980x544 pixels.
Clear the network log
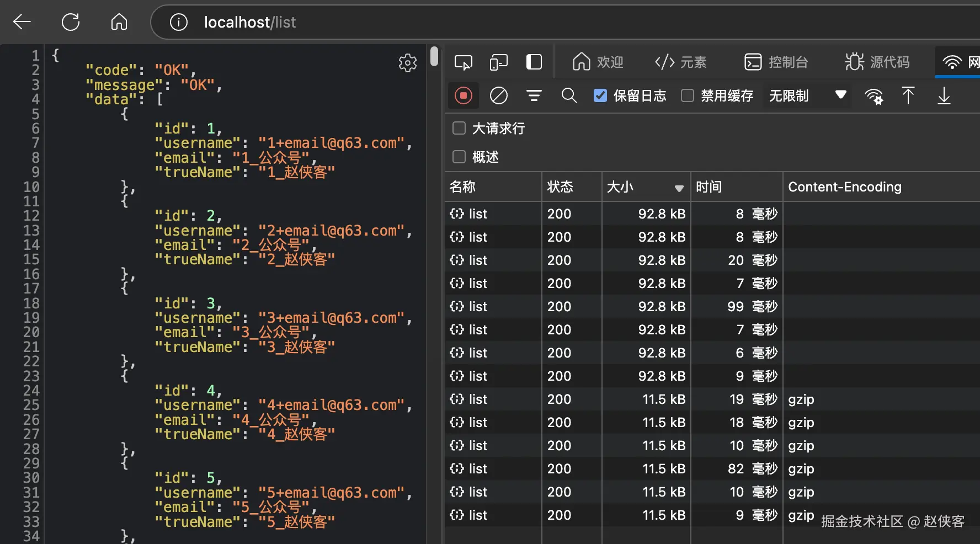coord(499,96)
